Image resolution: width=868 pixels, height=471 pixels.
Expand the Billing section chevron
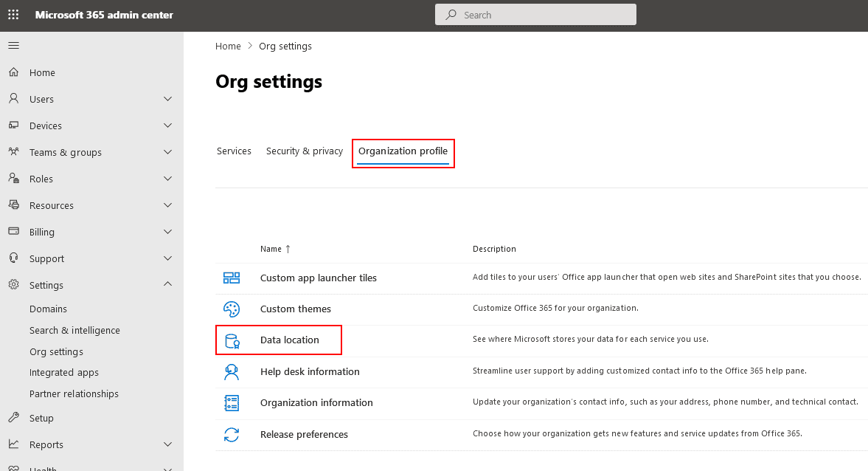pos(167,233)
